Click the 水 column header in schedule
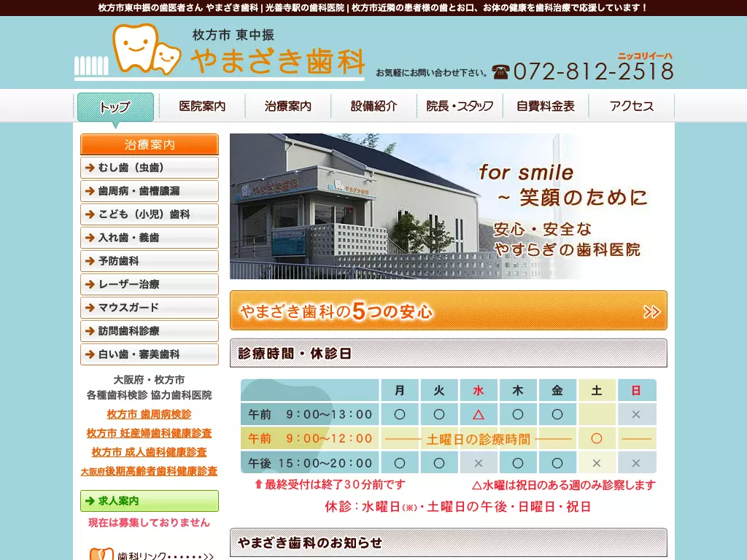The width and height of the screenshot is (747, 560). coord(479,391)
